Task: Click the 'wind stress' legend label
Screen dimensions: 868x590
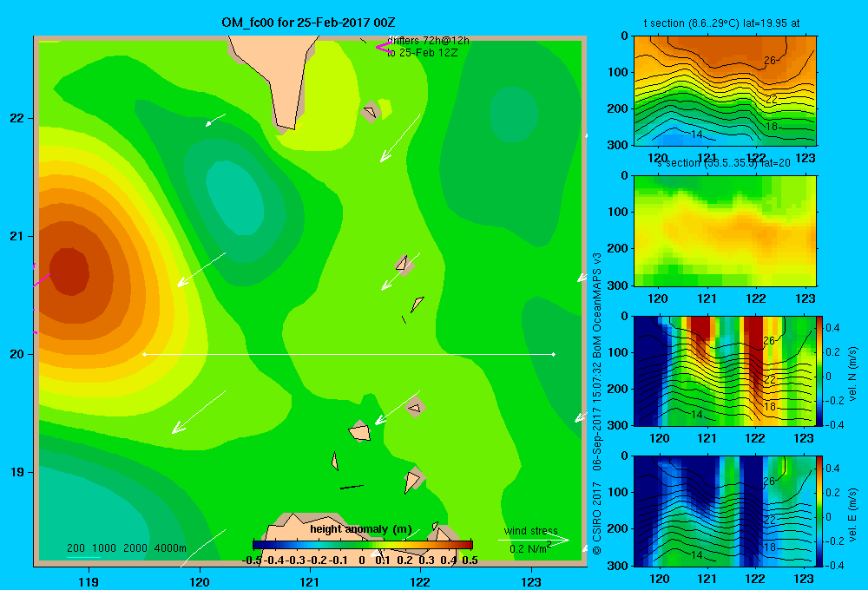Action: [531, 531]
